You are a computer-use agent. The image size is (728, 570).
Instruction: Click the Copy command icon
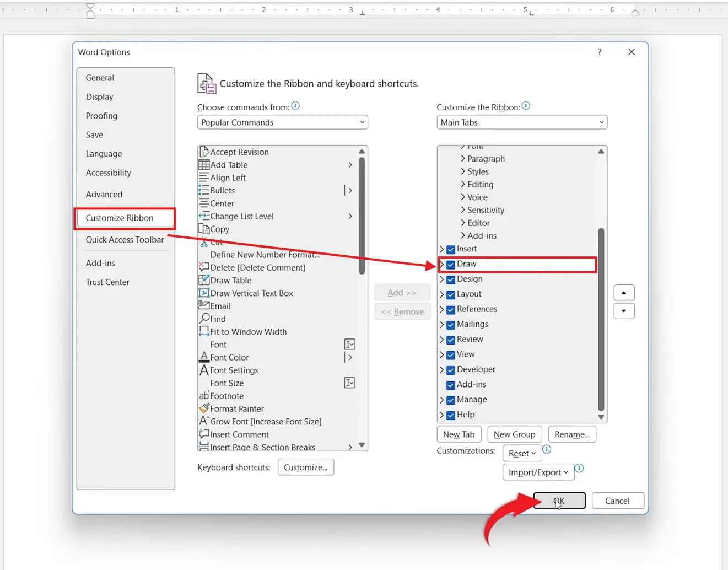204,229
